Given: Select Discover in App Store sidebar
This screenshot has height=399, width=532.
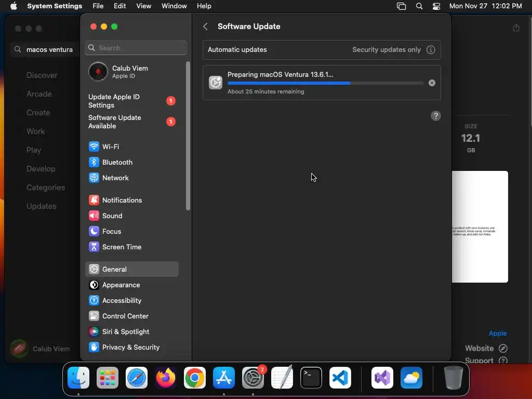Looking at the screenshot, I should pos(42,75).
